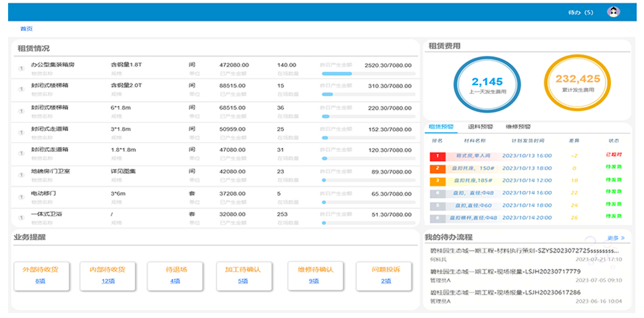This screenshot has height=318, width=644.
Task: Open the 待退场 4项 link
Action: tap(174, 280)
